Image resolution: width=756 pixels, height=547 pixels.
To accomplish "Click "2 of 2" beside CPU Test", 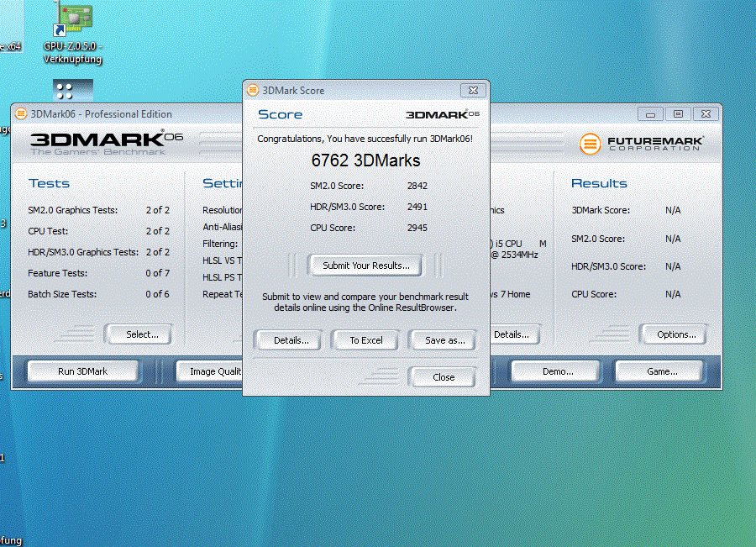I will (158, 231).
